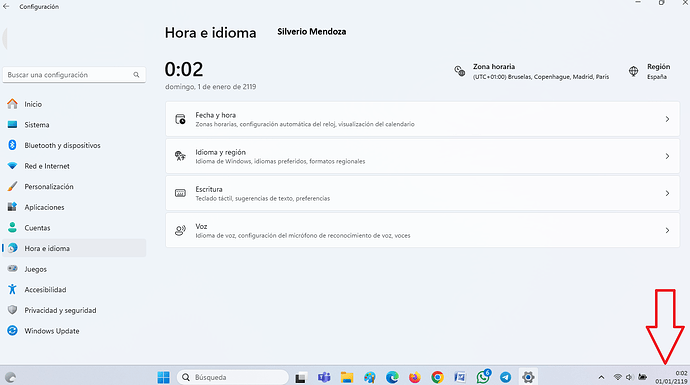Go back with Configuración back arrow
Image resolution: width=690 pixels, height=385 pixels.
pyautogui.click(x=6, y=6)
